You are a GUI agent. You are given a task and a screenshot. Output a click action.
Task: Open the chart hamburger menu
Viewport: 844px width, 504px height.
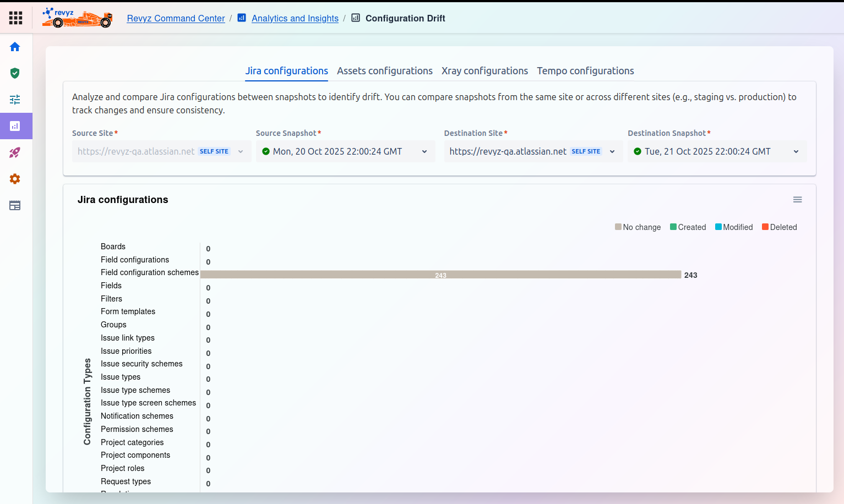797,200
